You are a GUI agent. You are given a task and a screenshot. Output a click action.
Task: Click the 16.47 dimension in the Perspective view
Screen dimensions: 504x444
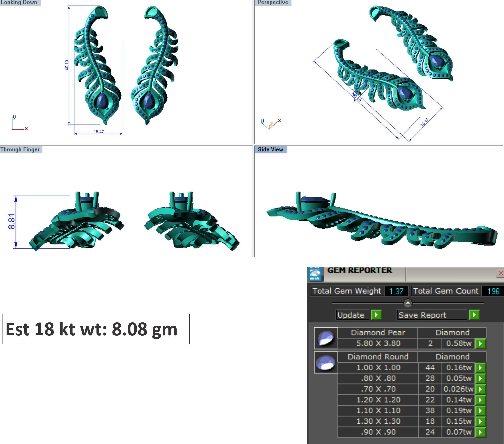[425, 122]
